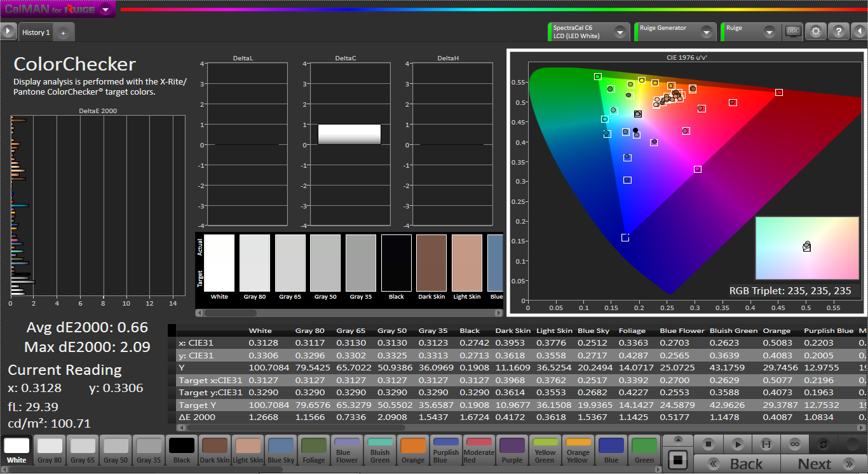Click the single read bracket icon
868x474 pixels.
click(766, 444)
